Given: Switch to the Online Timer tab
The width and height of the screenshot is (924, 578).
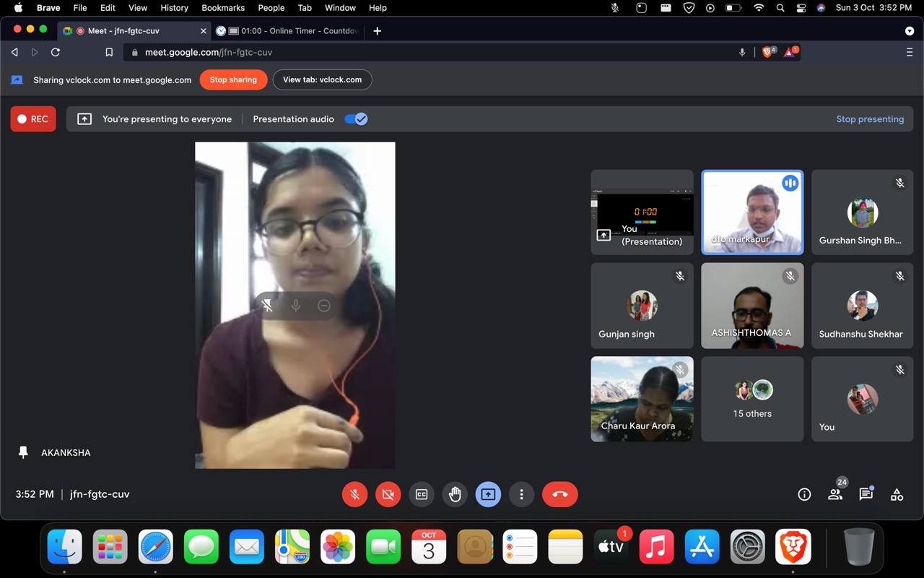Looking at the screenshot, I should tap(292, 31).
